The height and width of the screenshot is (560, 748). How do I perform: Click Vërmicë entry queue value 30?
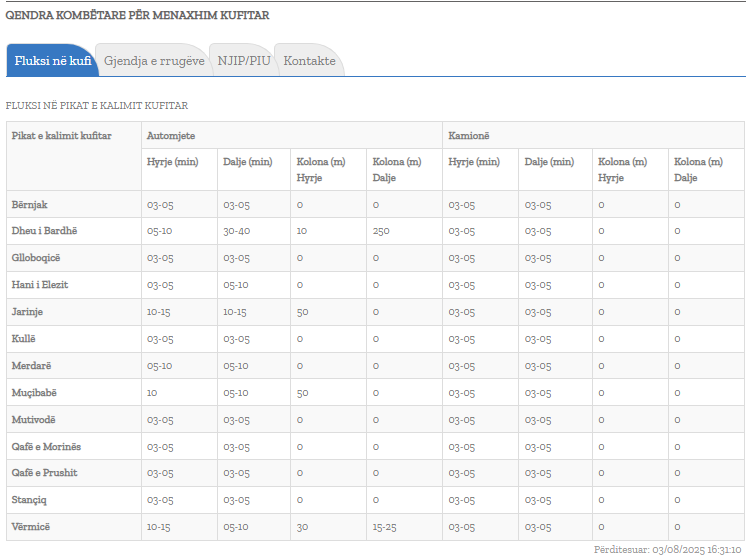pos(302,528)
